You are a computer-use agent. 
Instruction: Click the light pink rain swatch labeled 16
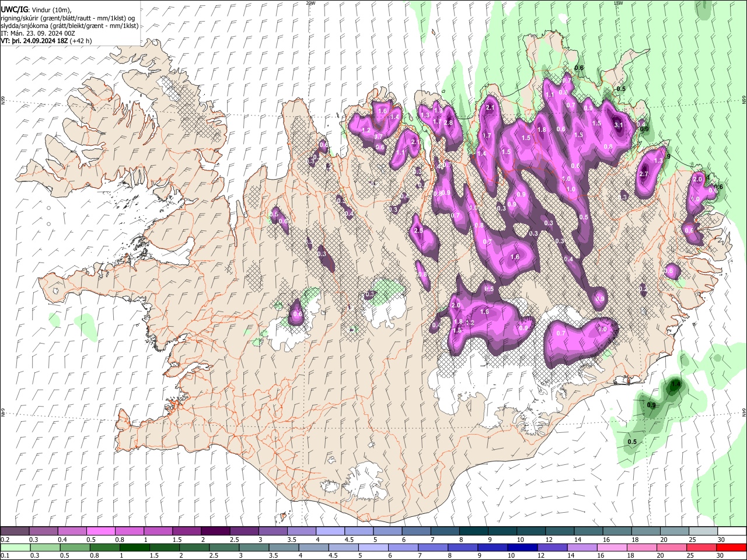pyautogui.click(x=611, y=547)
